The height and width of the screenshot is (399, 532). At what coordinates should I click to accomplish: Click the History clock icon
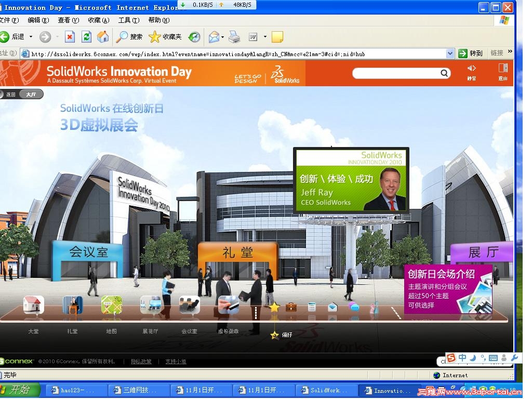click(x=194, y=37)
